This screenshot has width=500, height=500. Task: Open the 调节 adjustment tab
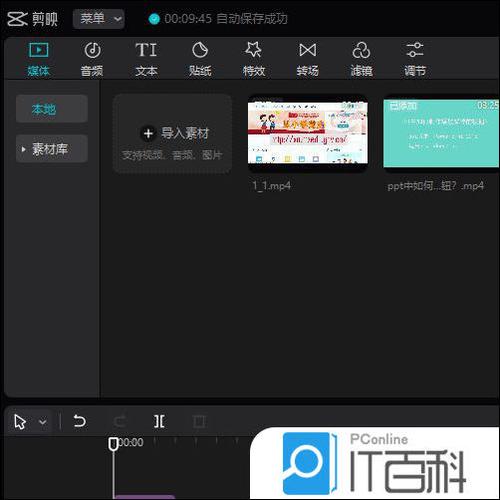pyautogui.click(x=415, y=60)
